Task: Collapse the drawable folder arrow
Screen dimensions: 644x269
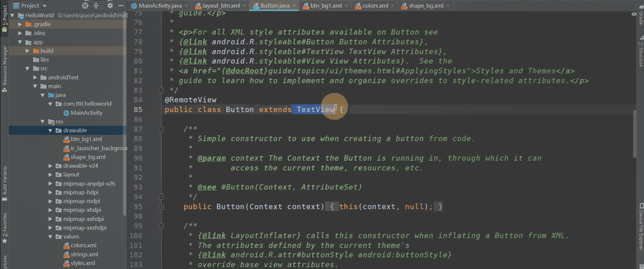Action: coord(50,130)
